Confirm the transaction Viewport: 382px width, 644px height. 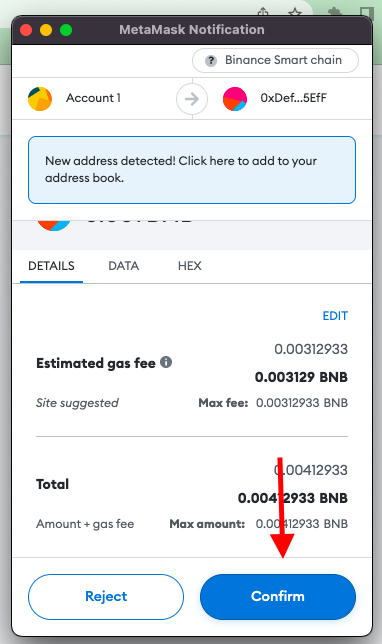[278, 596]
